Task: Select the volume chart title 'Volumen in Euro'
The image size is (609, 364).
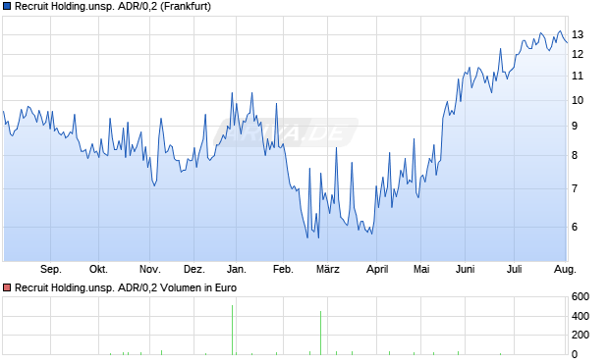Action: coord(198,287)
